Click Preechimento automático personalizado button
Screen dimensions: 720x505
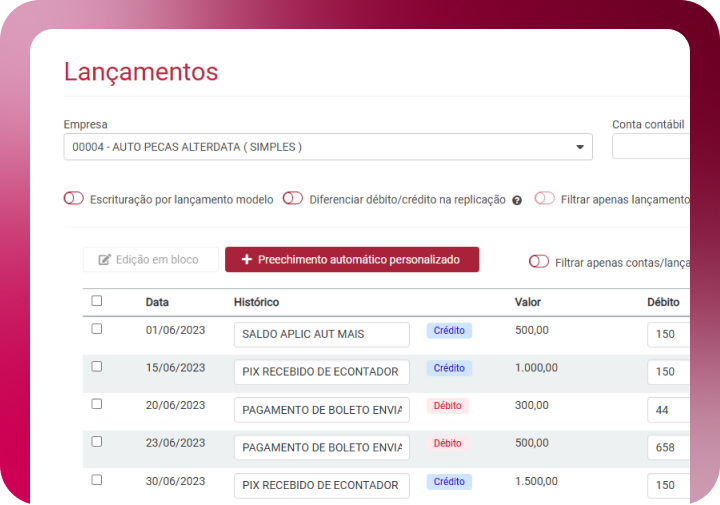(x=352, y=259)
